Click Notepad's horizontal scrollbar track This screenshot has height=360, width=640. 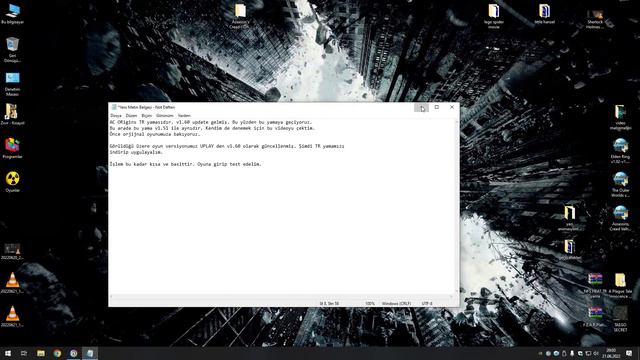click(282, 297)
